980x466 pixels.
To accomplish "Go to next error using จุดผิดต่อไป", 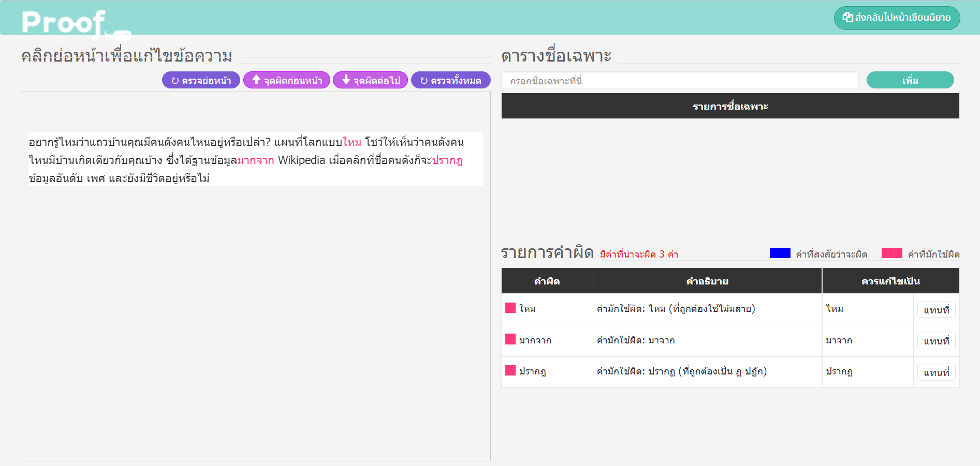I will click(371, 80).
